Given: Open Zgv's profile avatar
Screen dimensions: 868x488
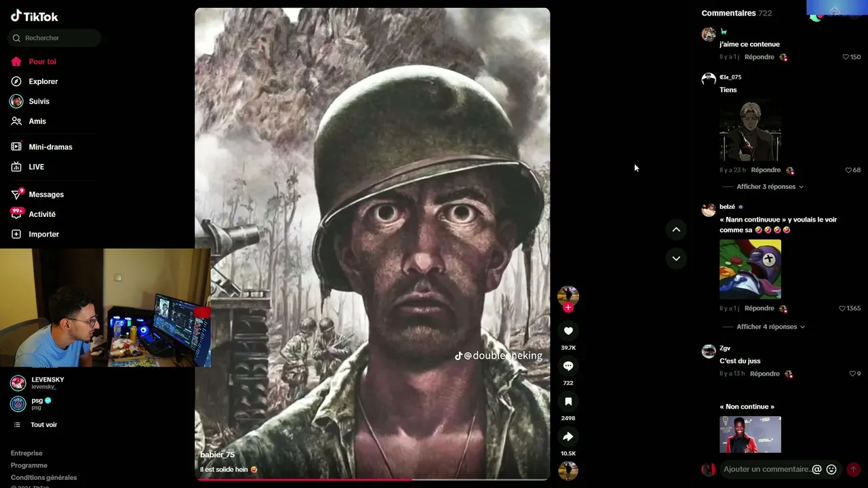Looking at the screenshot, I should coord(709,350).
